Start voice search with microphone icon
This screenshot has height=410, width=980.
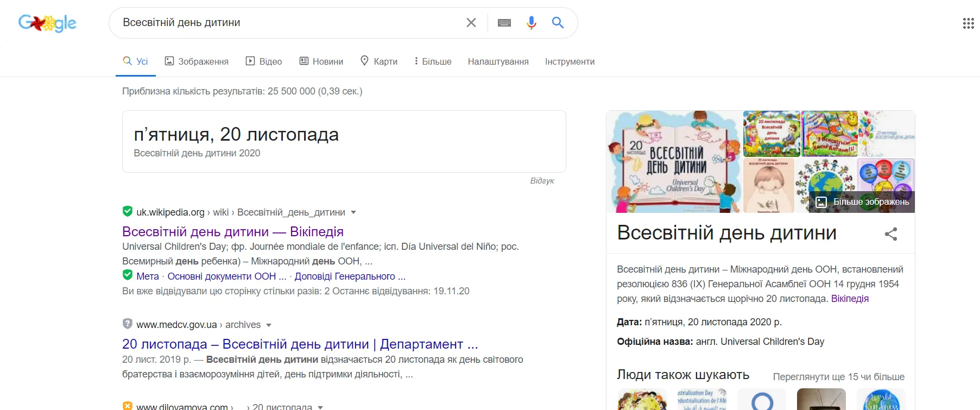(x=532, y=23)
